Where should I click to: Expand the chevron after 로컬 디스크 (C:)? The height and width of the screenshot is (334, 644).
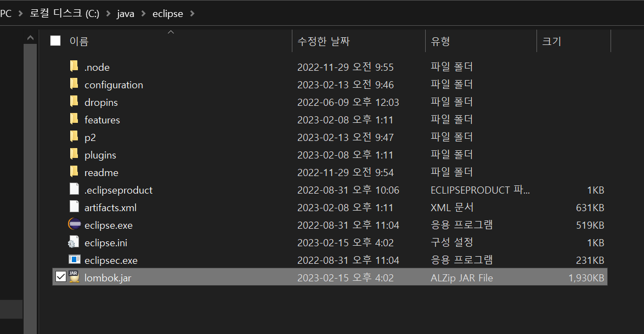108,14
